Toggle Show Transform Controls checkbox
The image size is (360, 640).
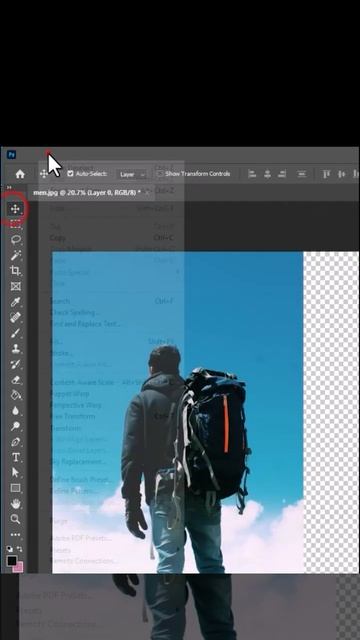(x=160, y=173)
